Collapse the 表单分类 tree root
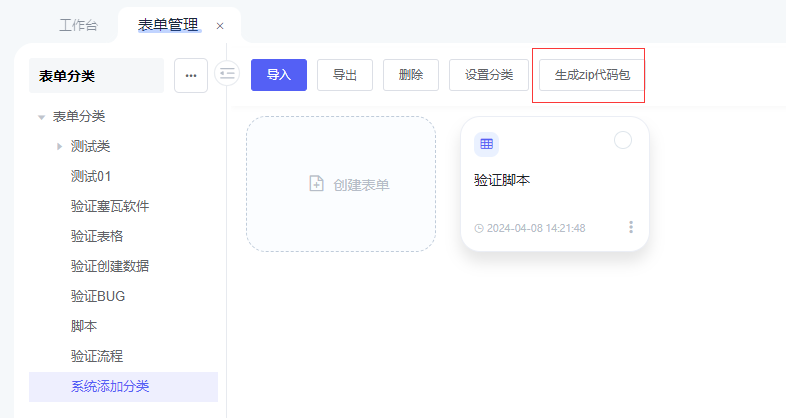786x418 pixels. pyautogui.click(x=41, y=117)
